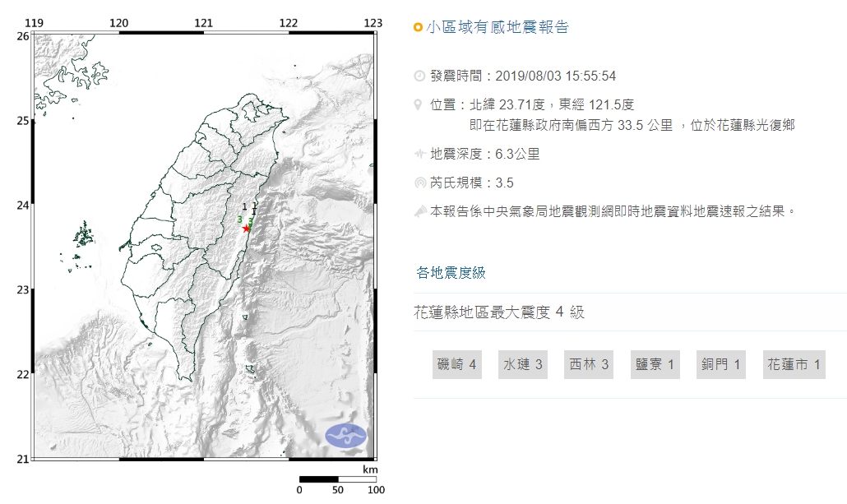Click the Central Weather Bureau logo on the map

click(x=345, y=435)
